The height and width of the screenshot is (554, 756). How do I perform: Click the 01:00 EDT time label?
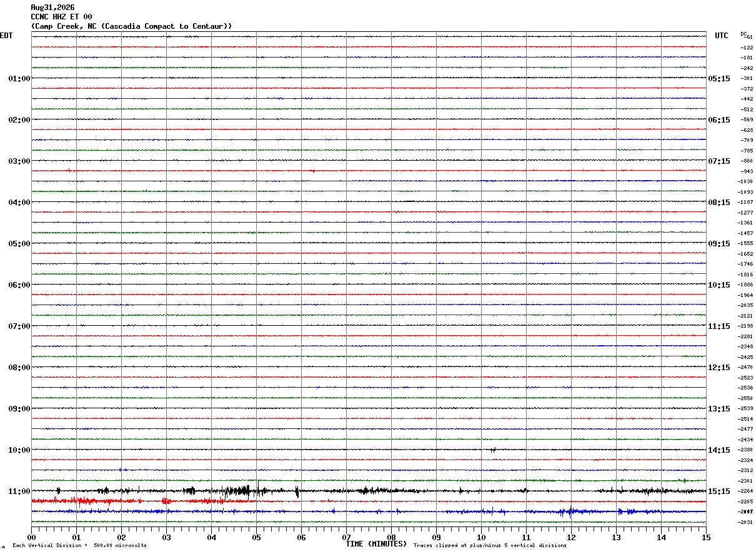(19, 79)
